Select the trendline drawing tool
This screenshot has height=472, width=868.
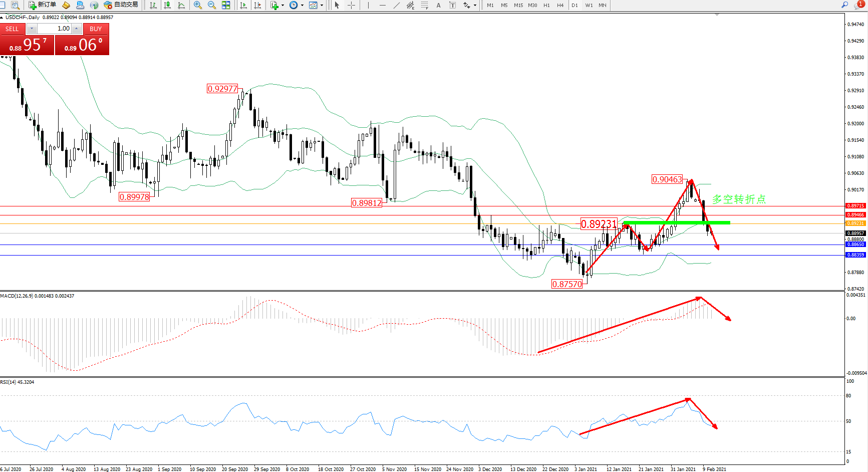(x=397, y=5)
